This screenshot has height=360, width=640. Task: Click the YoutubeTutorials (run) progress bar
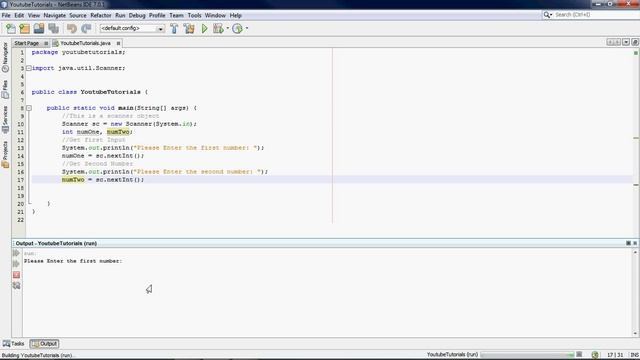point(527,355)
